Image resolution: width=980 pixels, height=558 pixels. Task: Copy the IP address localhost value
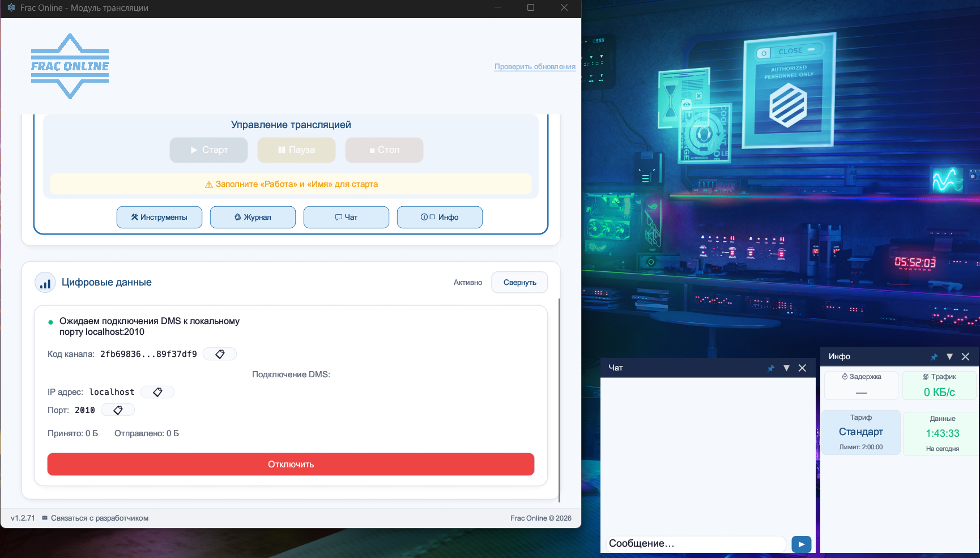point(157,392)
